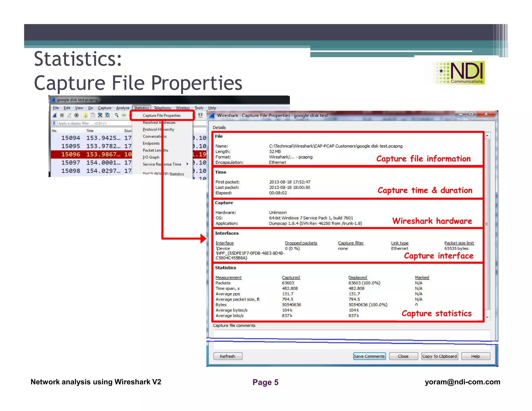Open the Wireless menu
The height and width of the screenshot is (411, 532).
pyautogui.click(x=183, y=108)
